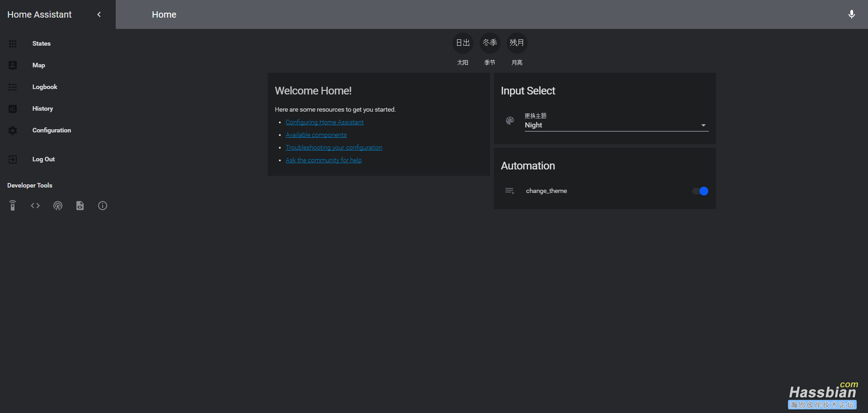Click the automation icon beside change_theme
Screen dimensions: 868x413
pyautogui.click(x=510, y=191)
